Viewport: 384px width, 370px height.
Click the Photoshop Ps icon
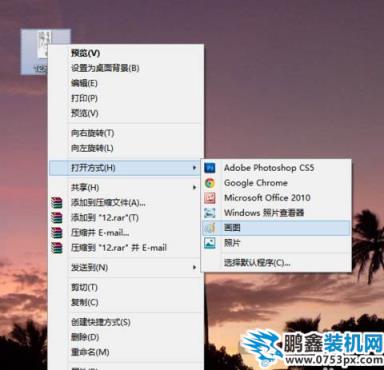[210, 168]
